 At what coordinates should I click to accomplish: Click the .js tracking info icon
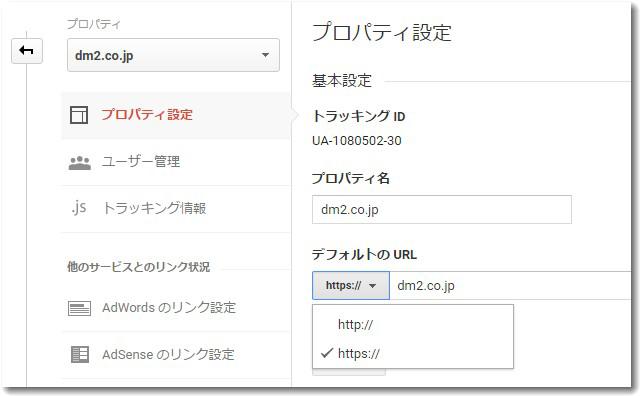click(x=79, y=208)
